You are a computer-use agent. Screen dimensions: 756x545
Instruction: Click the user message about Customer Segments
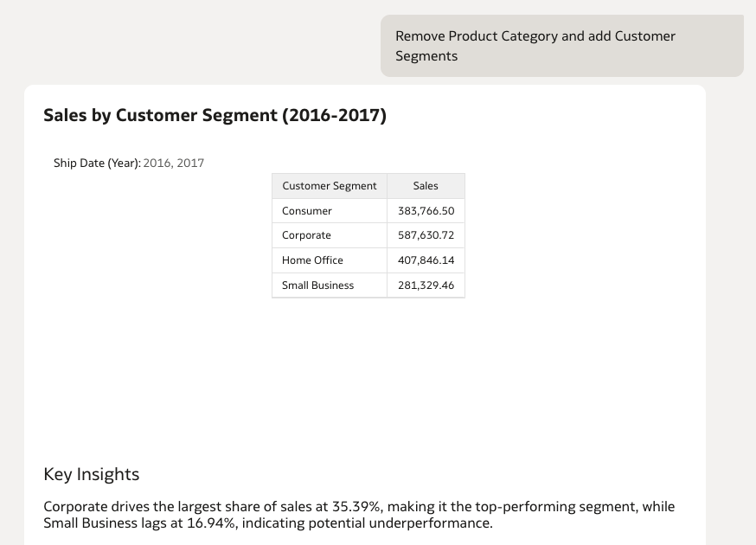click(535, 46)
